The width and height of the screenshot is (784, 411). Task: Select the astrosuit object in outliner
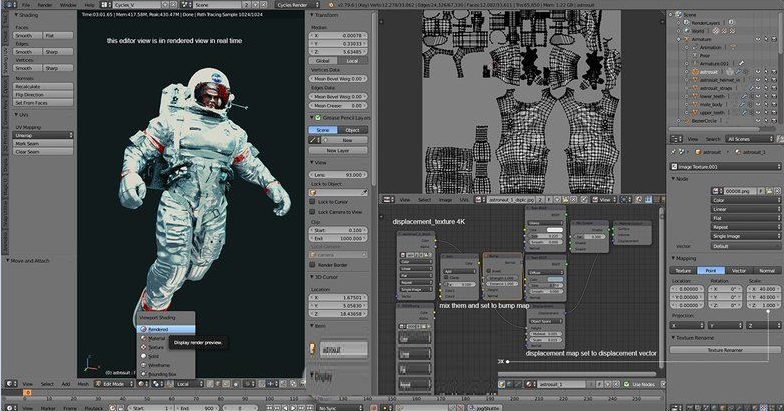coord(709,72)
